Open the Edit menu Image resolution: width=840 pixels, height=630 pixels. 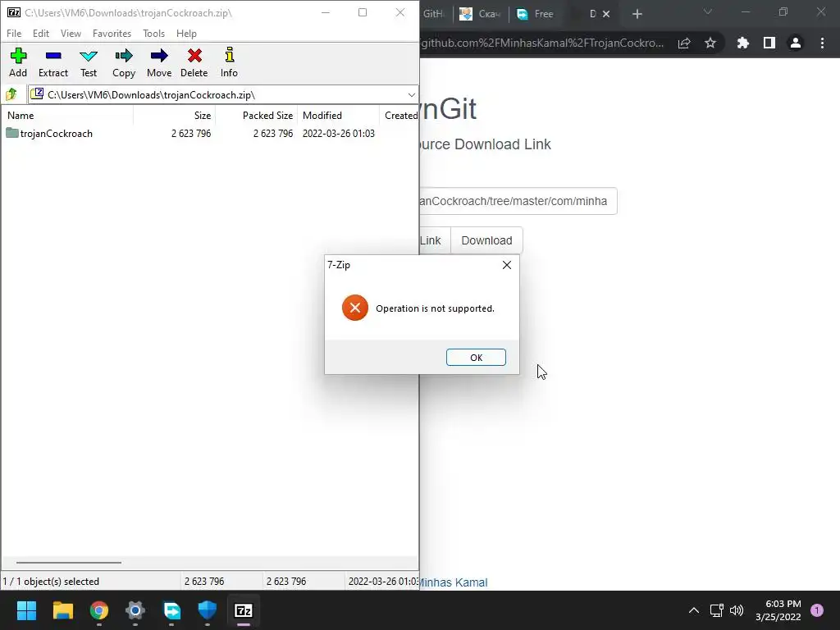coord(41,33)
